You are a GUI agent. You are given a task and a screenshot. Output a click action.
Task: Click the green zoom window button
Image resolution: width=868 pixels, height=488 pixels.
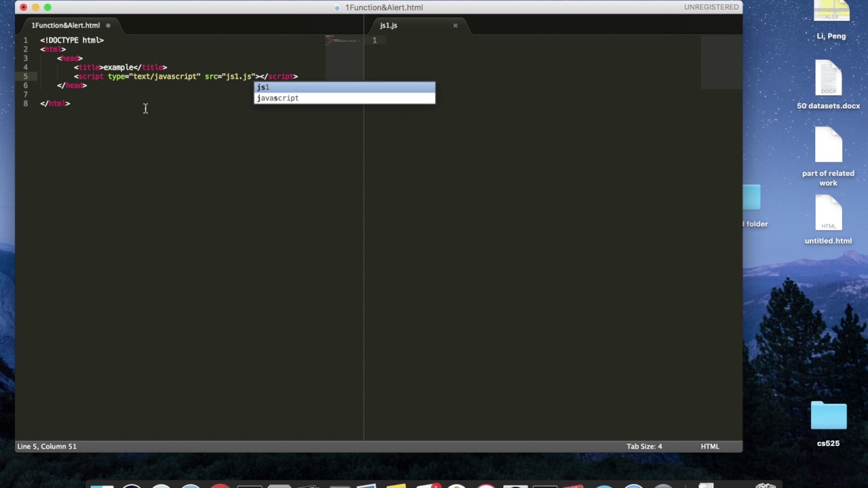[x=47, y=7]
